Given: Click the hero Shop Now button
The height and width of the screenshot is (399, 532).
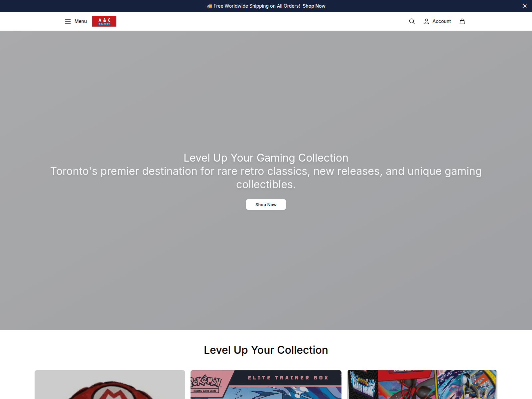Looking at the screenshot, I should (266, 204).
